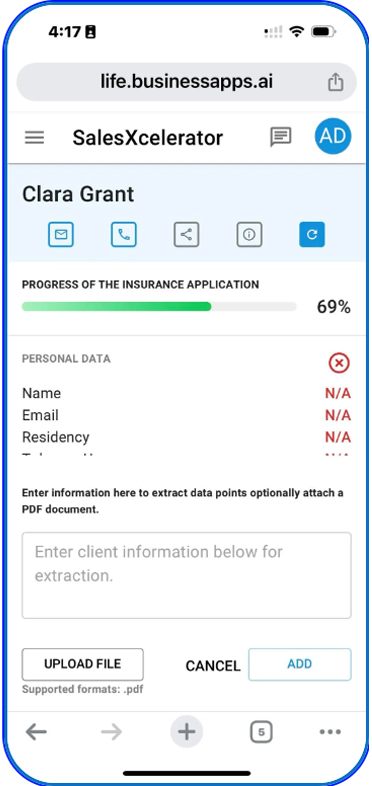Click the ADD button

(300, 664)
